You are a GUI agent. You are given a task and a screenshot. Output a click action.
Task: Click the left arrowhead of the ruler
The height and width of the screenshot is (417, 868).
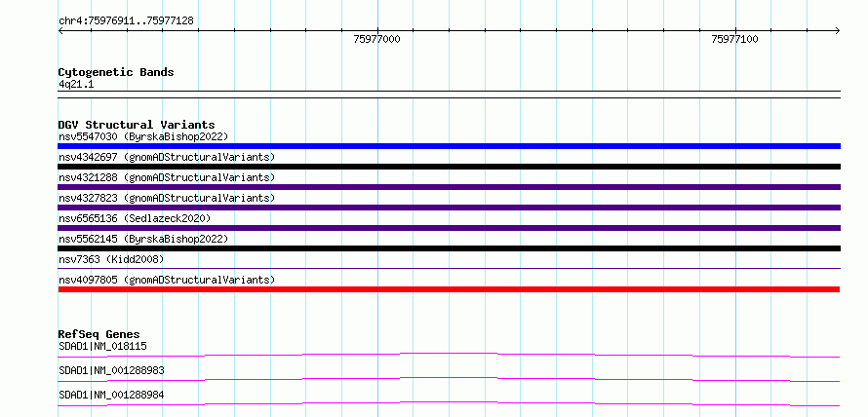pyautogui.click(x=60, y=30)
